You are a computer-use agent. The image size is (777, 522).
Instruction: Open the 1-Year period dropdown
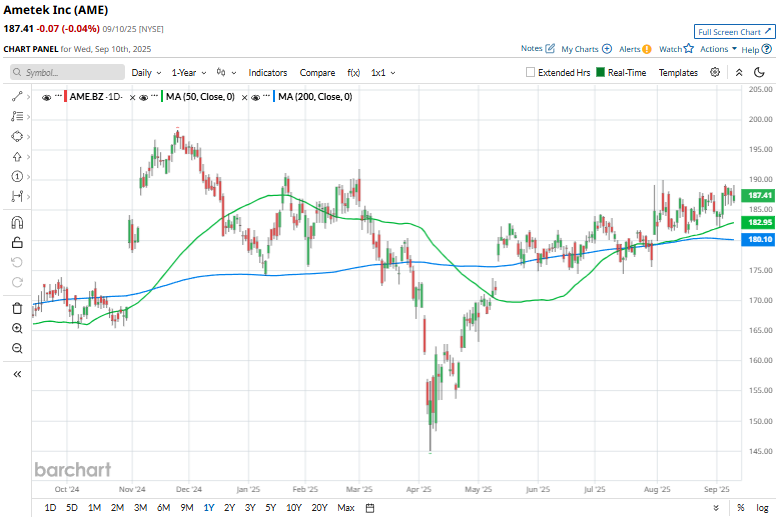pos(189,73)
